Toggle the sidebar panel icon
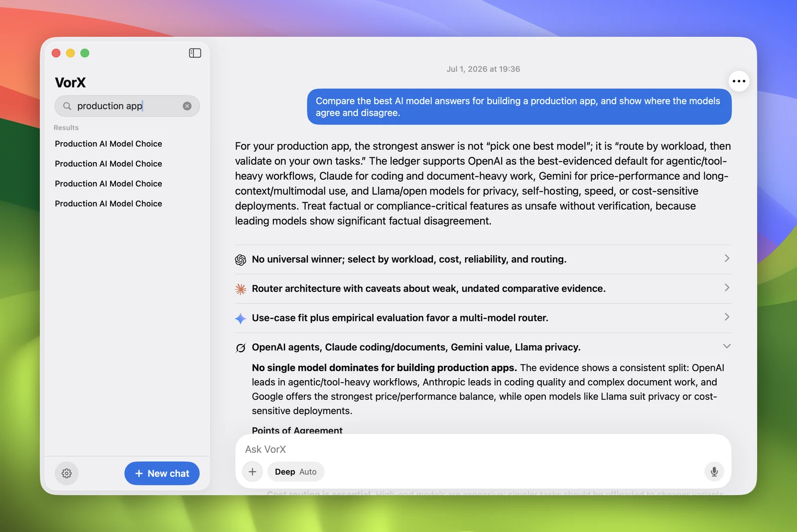797x532 pixels. coord(195,53)
